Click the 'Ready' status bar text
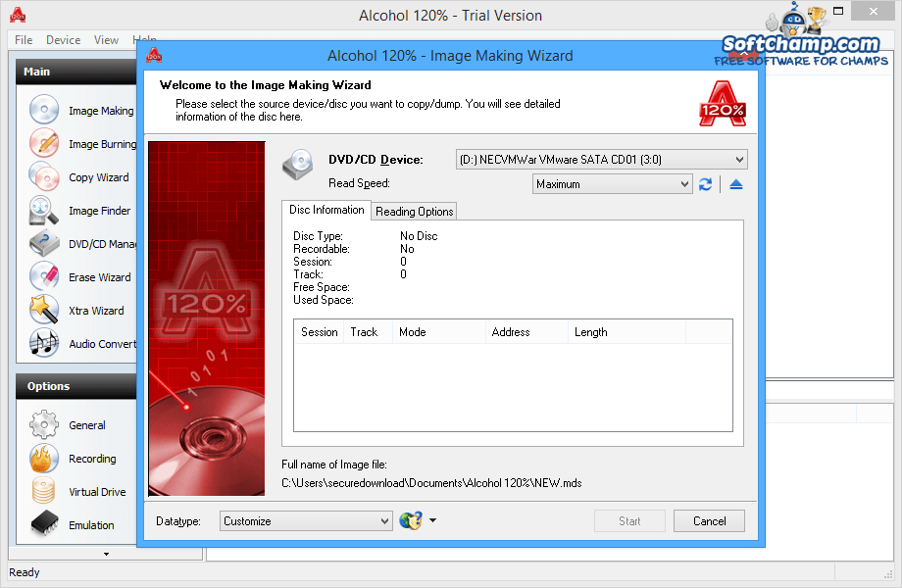 (25, 572)
